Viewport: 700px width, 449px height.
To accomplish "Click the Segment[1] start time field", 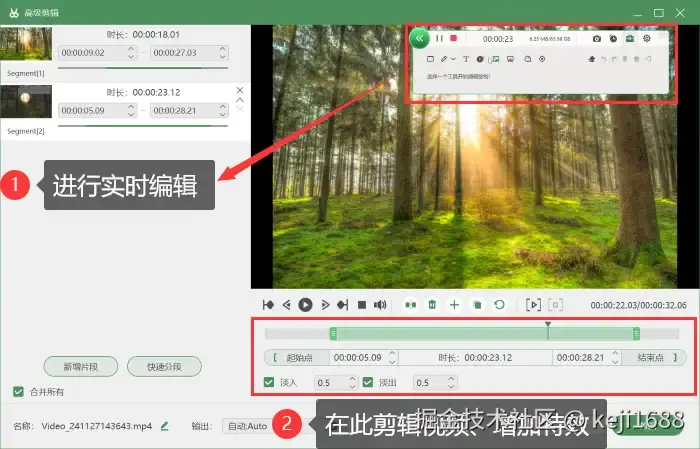I will click(97, 53).
